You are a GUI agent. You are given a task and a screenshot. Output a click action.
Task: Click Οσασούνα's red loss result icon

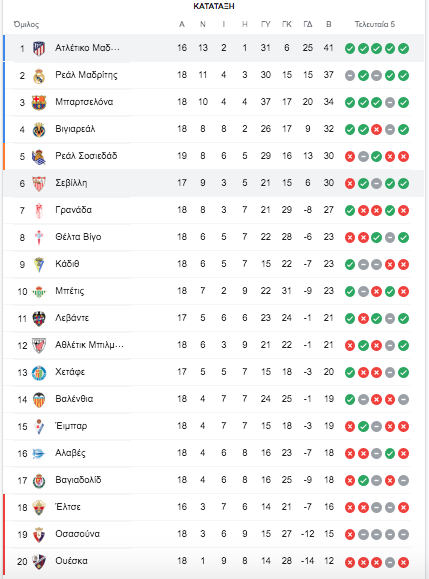pos(350,535)
